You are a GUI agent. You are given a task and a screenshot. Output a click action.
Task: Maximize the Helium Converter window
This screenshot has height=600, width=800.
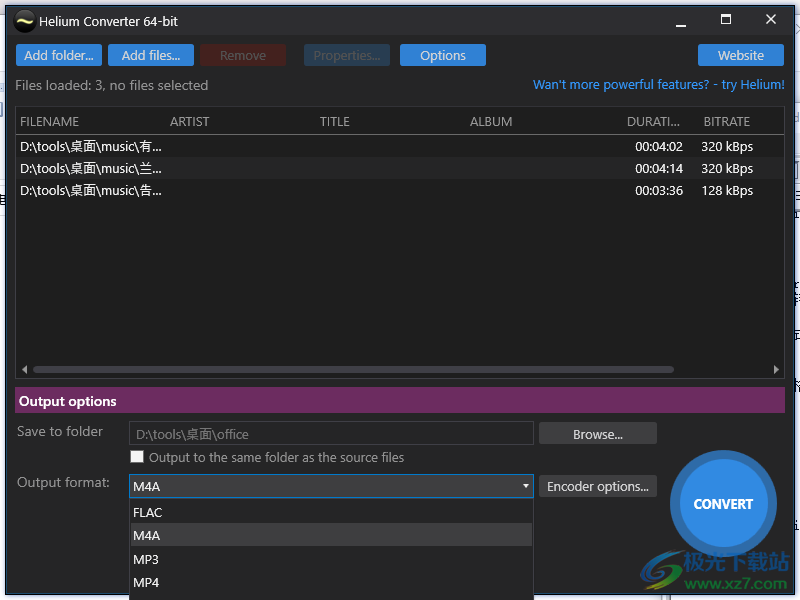726,20
